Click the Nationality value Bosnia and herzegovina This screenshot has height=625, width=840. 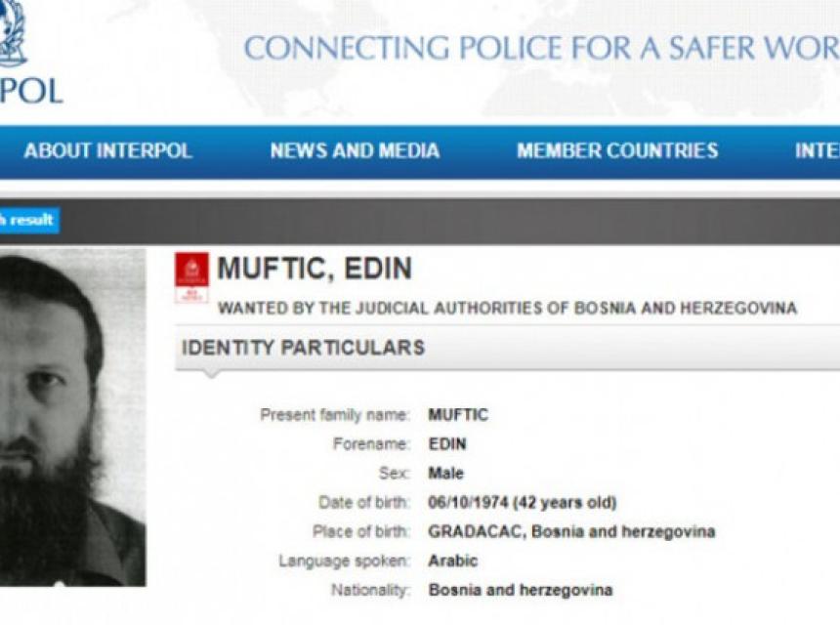click(x=520, y=590)
